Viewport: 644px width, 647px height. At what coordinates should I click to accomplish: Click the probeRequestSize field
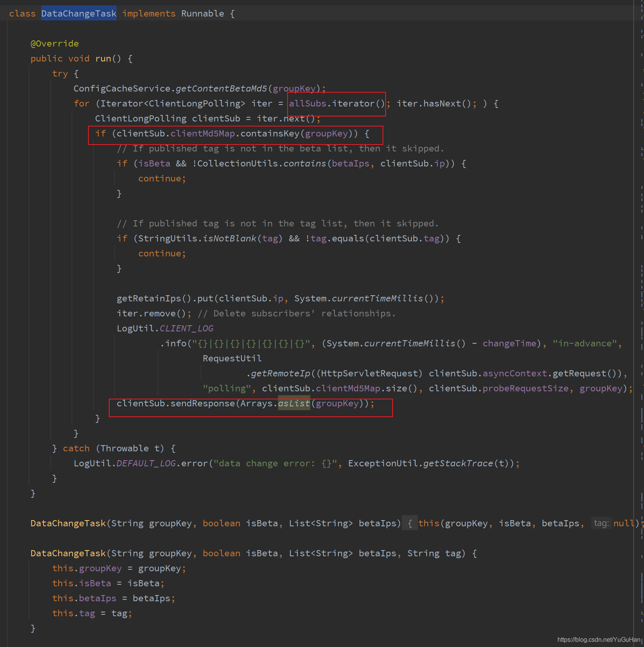click(525, 388)
